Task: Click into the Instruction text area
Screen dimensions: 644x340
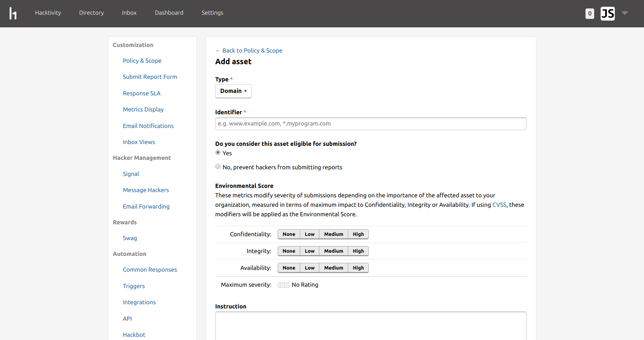Action: click(x=371, y=325)
